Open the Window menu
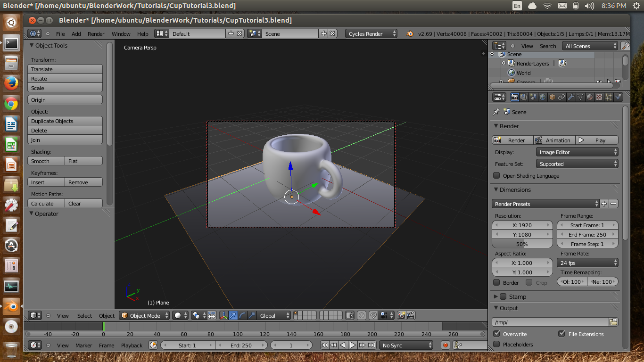Viewport: 644px width, 362px height. click(121, 34)
